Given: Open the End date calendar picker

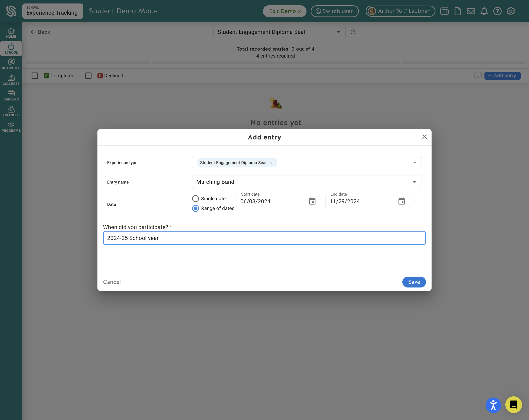Looking at the screenshot, I should (401, 201).
